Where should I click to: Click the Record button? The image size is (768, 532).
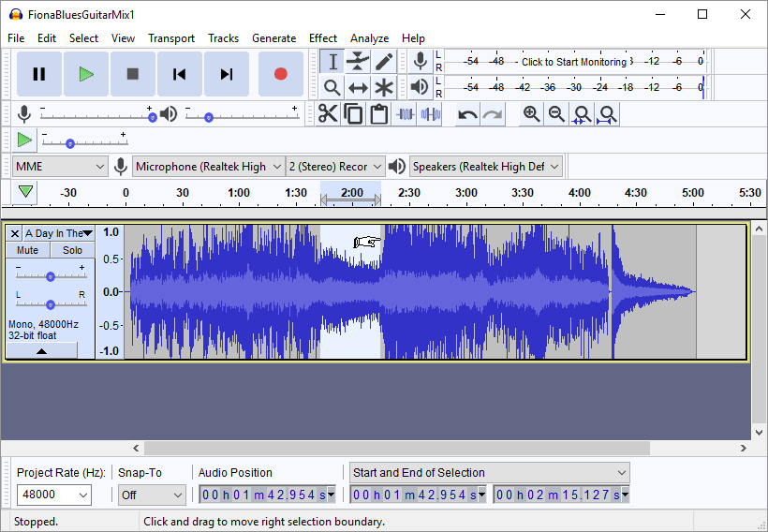(x=280, y=74)
